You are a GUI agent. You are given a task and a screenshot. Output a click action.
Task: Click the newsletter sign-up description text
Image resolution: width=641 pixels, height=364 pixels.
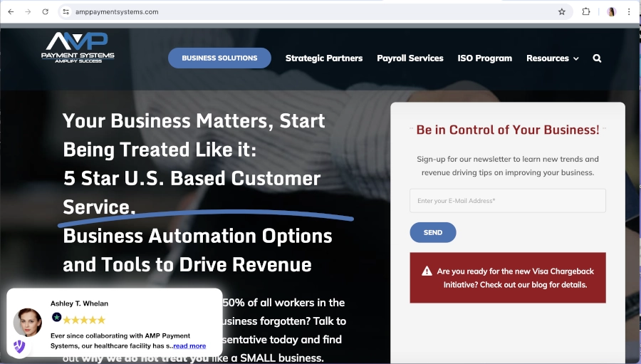508,166
